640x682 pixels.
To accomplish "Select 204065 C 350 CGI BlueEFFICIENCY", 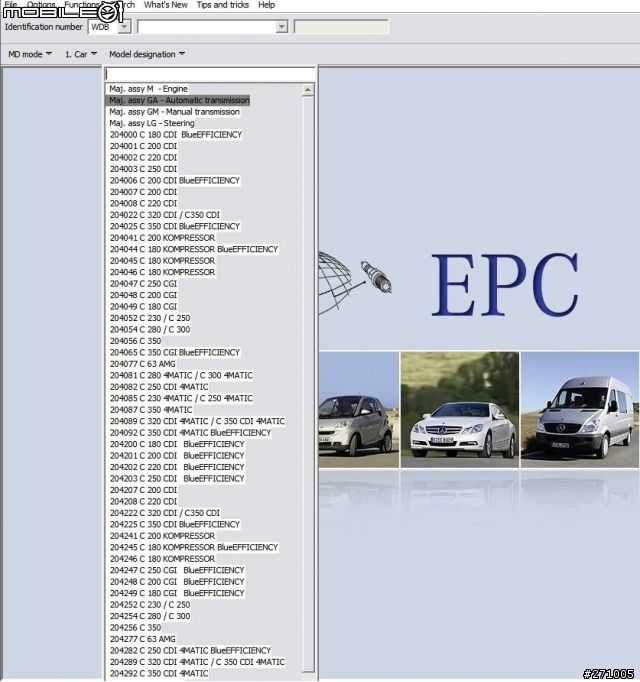I will coord(175,352).
